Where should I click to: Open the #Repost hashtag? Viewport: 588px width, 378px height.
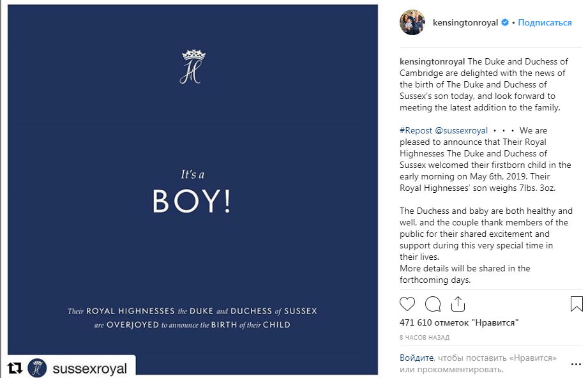click(416, 130)
